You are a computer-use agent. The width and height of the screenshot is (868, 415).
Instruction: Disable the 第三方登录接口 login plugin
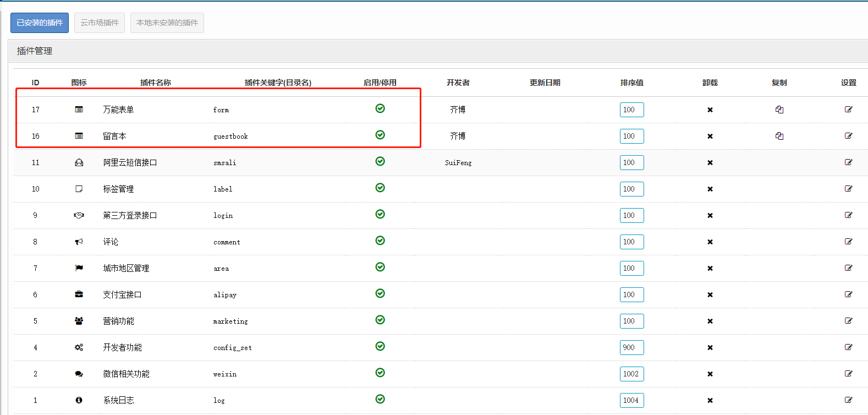click(x=380, y=214)
